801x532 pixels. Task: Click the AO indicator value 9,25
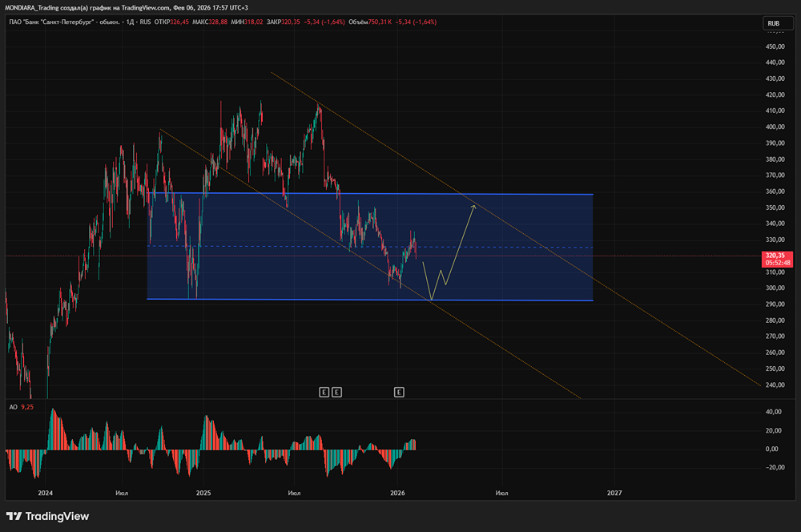27,407
